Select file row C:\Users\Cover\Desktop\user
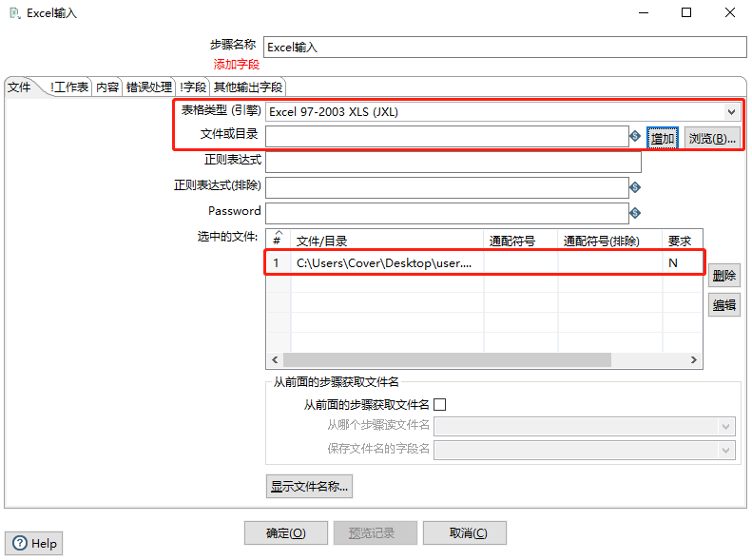Image resolution: width=752 pixels, height=560 pixels. click(x=383, y=263)
